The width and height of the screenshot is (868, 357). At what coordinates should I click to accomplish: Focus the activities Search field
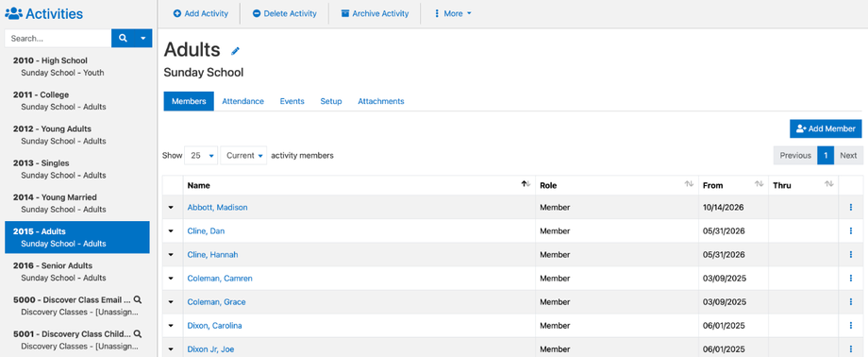[x=58, y=38]
